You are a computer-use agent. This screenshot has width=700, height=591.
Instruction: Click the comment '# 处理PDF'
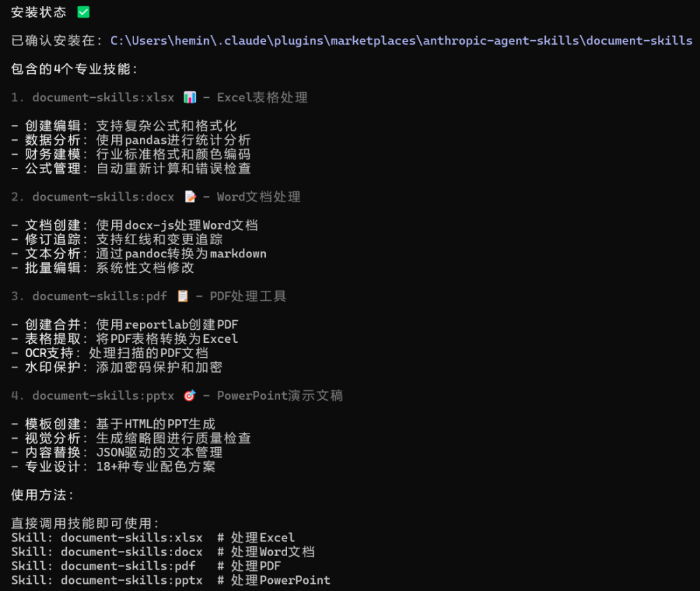[x=249, y=566]
